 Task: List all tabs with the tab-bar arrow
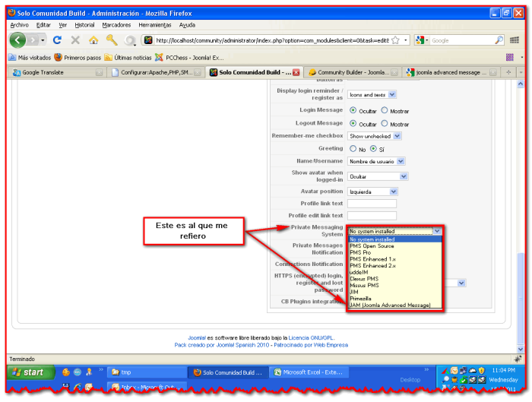click(521, 72)
